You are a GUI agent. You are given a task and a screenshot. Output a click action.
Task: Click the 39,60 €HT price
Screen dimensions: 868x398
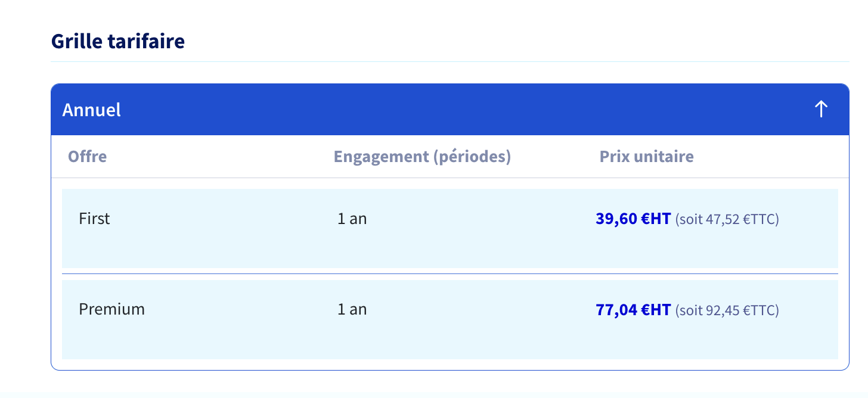point(633,219)
